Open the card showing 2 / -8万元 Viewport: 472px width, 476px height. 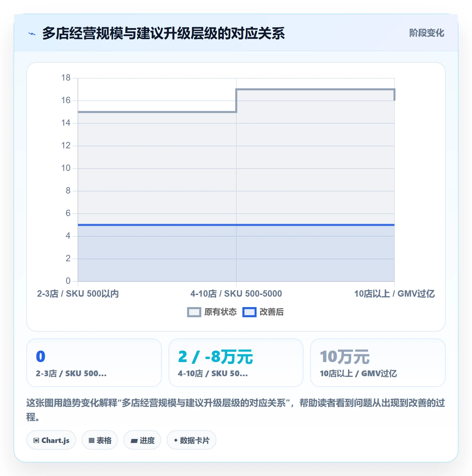point(236,363)
